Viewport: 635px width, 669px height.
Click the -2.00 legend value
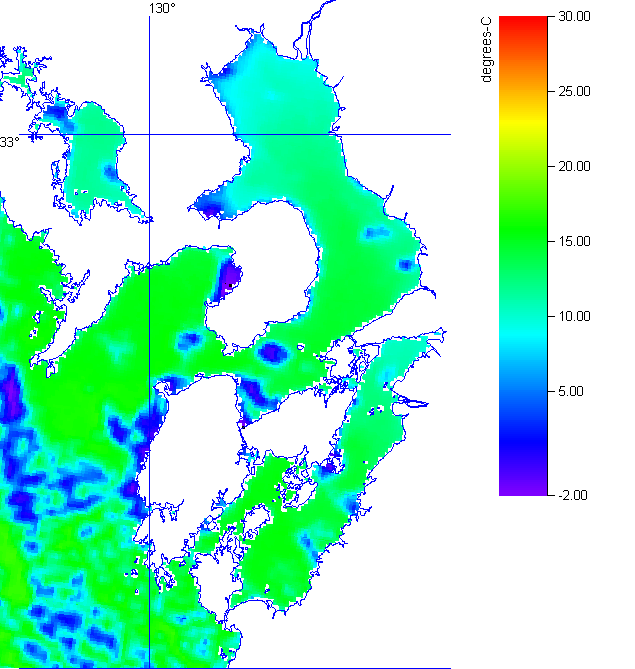(x=573, y=495)
